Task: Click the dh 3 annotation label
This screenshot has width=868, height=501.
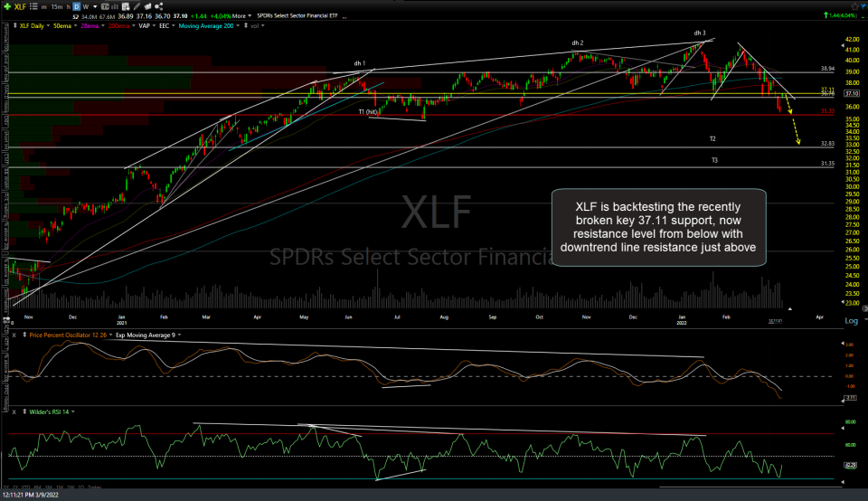Action: point(700,33)
